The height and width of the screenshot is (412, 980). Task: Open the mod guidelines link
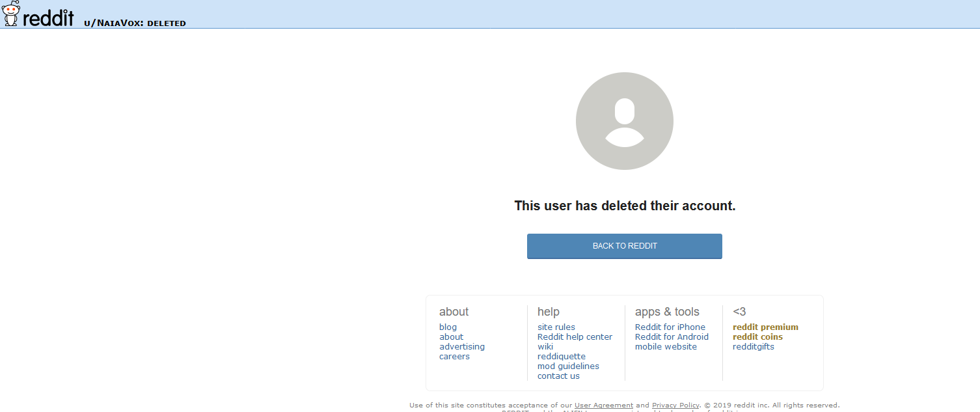[x=568, y=366]
